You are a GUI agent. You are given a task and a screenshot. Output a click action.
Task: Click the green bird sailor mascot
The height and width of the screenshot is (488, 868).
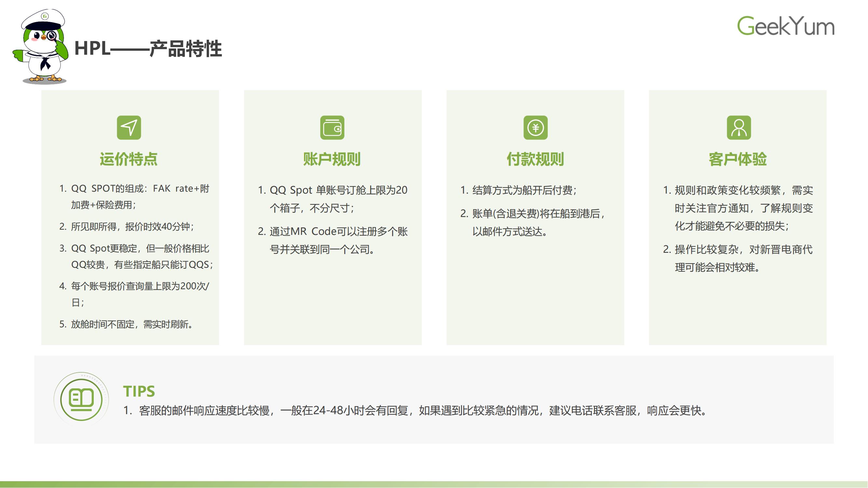42,47
